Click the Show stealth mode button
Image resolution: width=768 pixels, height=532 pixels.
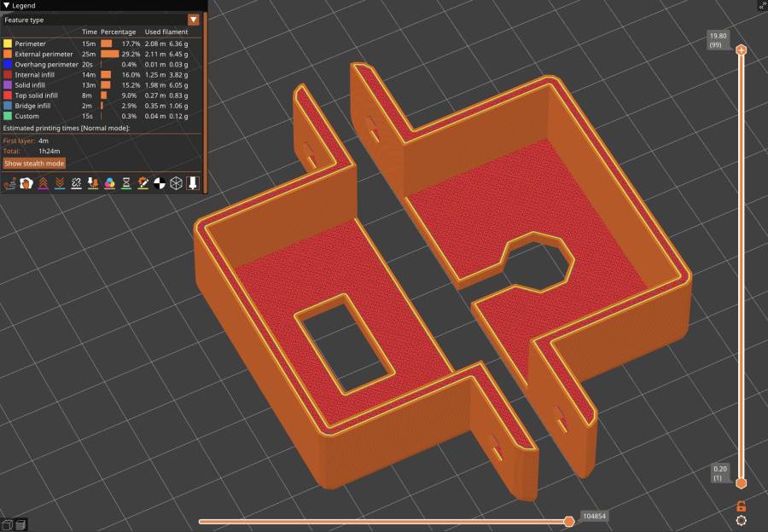[34, 163]
